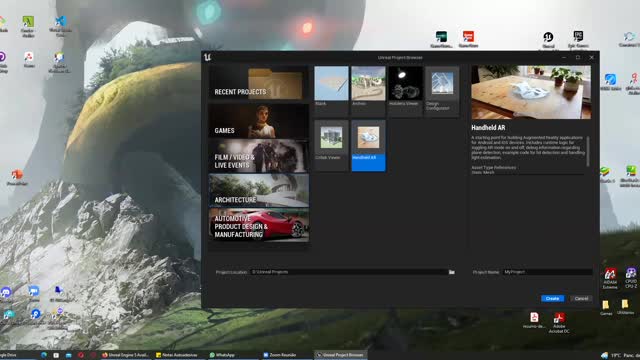Click the weather icon in system tray
640x360 pixels.
pos(604,356)
